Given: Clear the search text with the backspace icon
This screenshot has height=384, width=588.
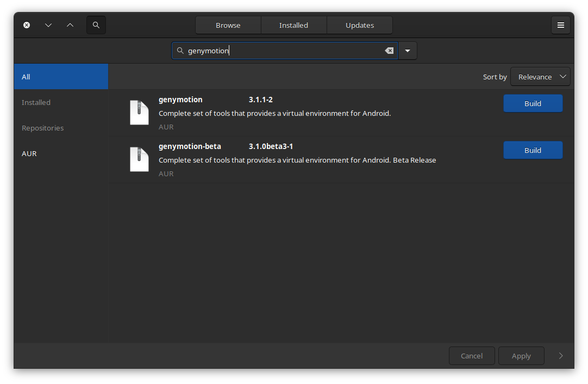Looking at the screenshot, I should click(389, 51).
